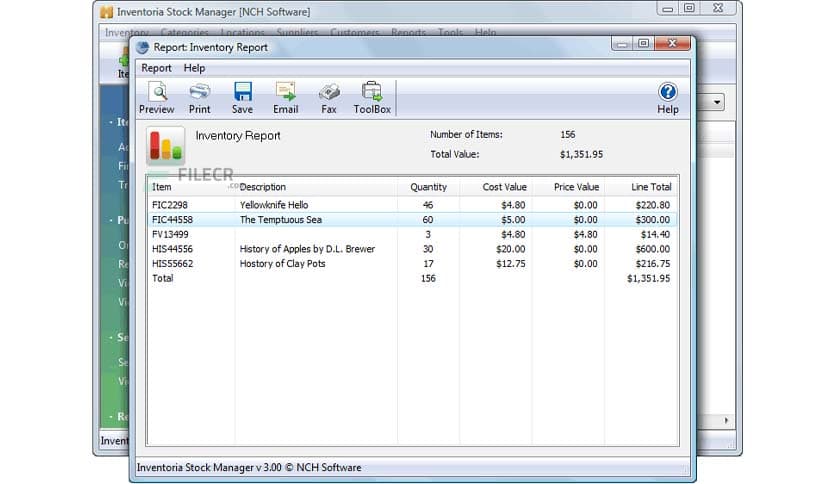Sort by the Line Total column header
The height and width of the screenshot is (484, 836).
pos(651,187)
